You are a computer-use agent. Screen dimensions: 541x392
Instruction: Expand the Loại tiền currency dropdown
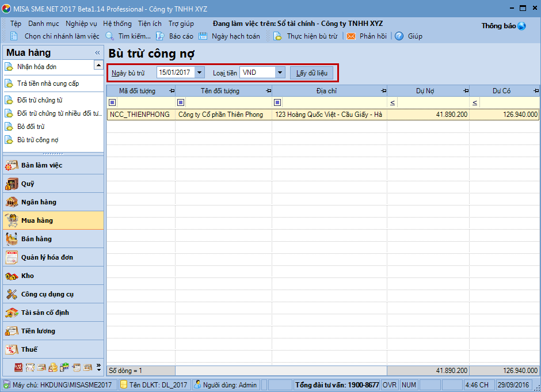pos(280,73)
